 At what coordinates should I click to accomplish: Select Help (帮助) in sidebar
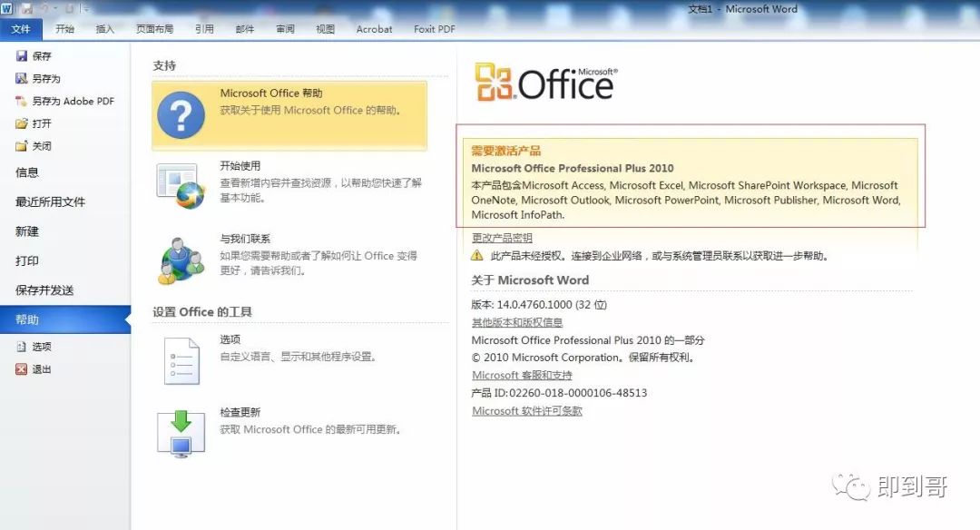65,319
